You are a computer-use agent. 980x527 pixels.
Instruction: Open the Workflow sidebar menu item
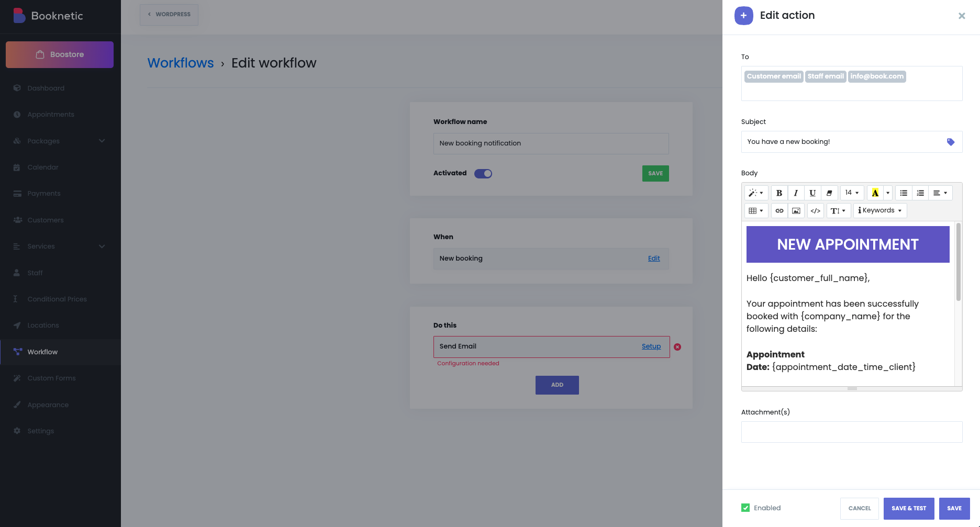coord(42,352)
